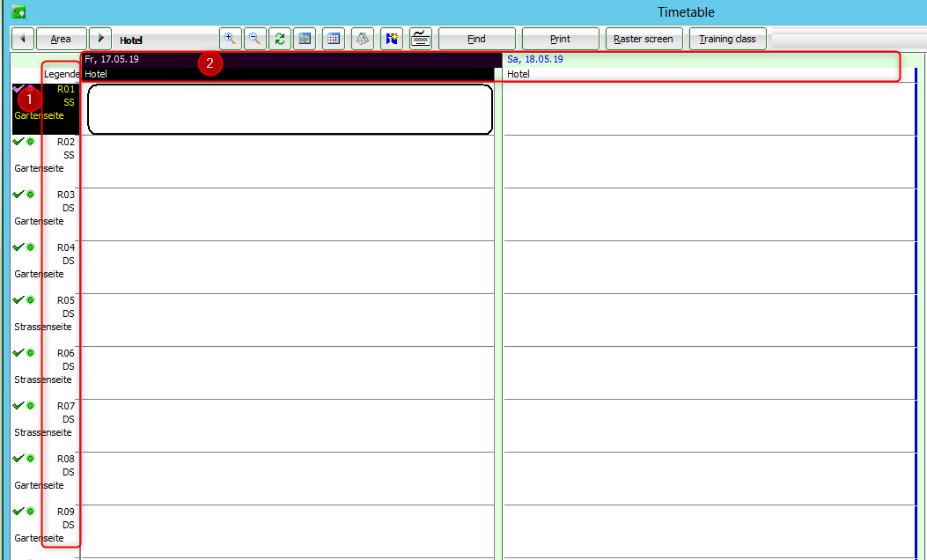The width and height of the screenshot is (927, 560).
Task: Select the R05 room label
Action: point(66,300)
